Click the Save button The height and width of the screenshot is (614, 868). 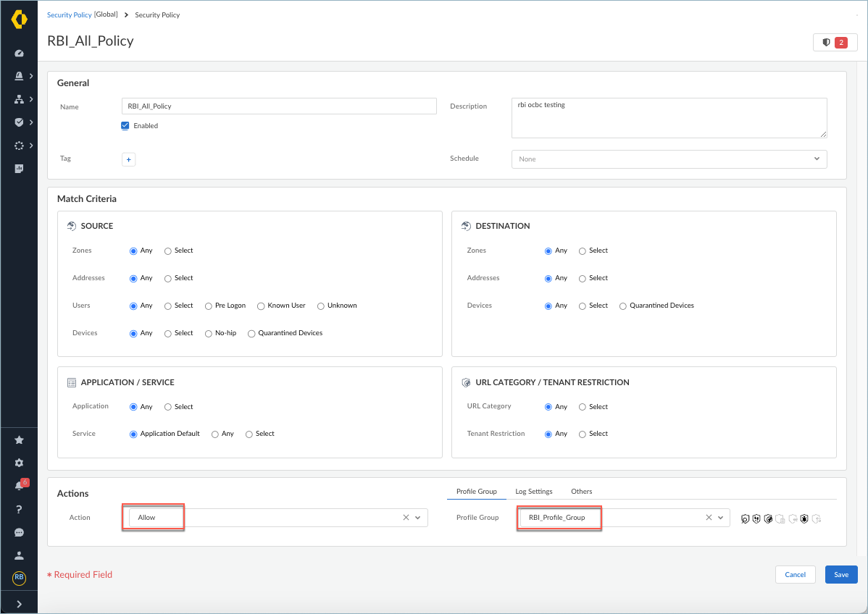coord(840,575)
